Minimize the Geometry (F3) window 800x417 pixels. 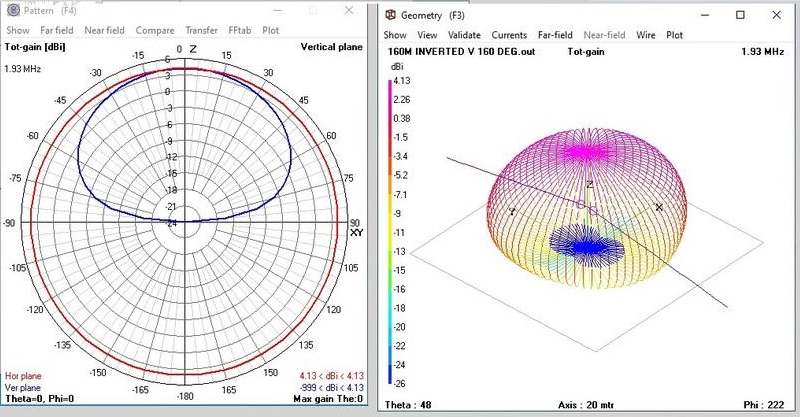(x=695, y=15)
